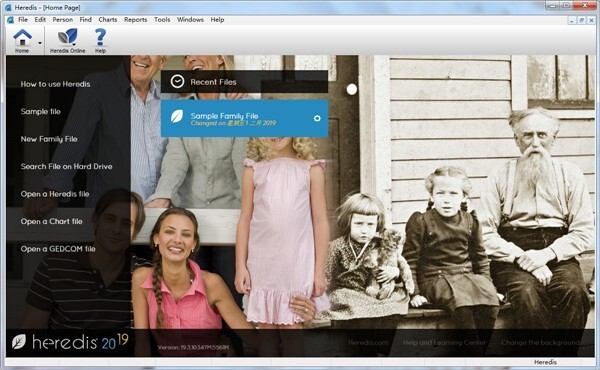Open the Windows menu
Image resolution: width=600 pixels, height=370 pixels.
point(190,20)
